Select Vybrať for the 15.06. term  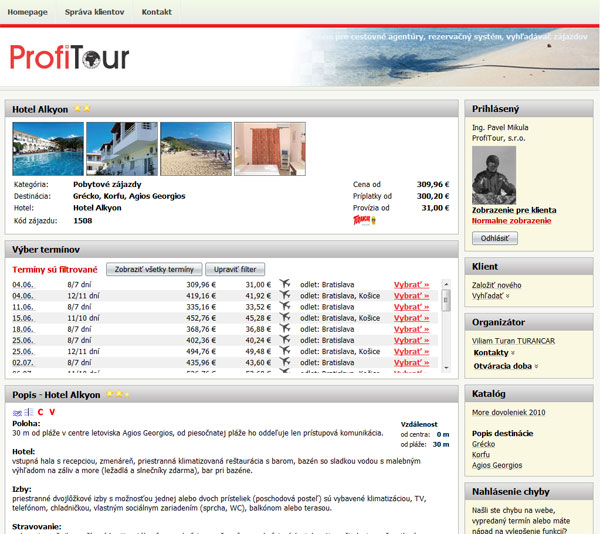(x=411, y=318)
